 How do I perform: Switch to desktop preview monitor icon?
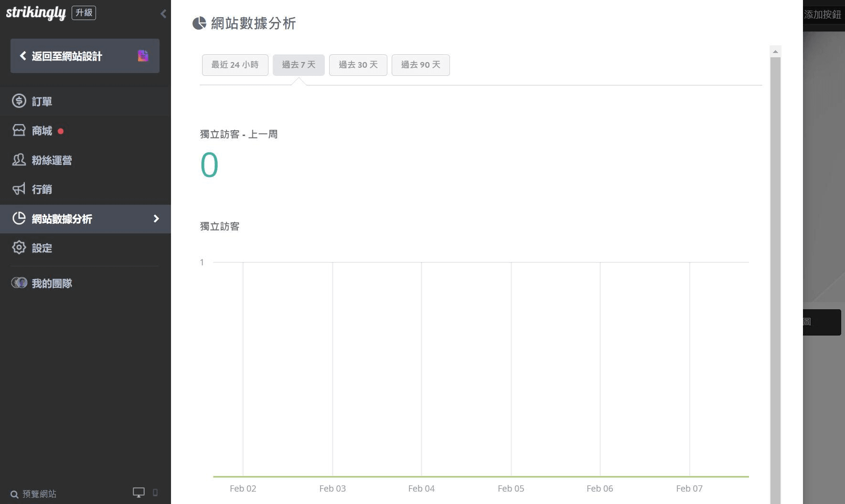pos(139,493)
